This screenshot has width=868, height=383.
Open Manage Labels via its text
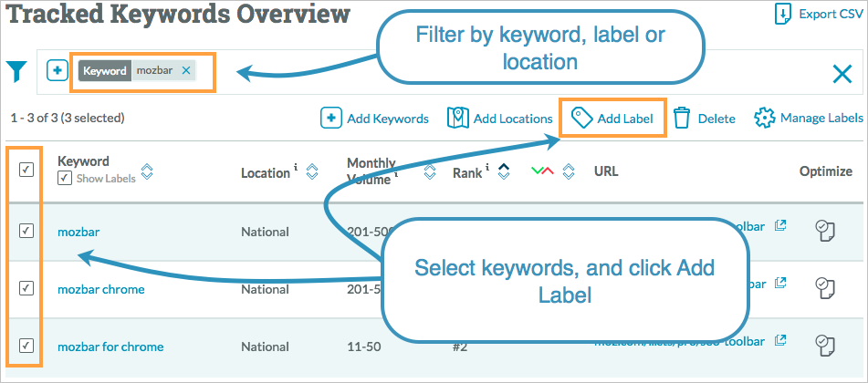click(821, 118)
